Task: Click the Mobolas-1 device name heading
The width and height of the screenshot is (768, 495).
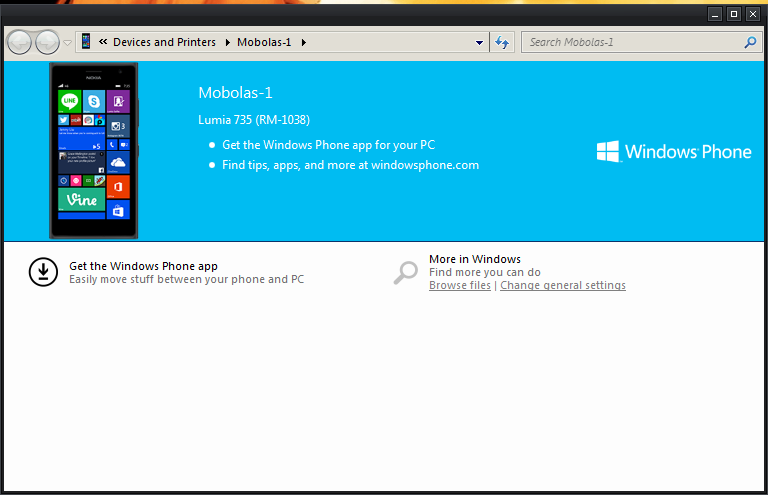Action: (x=235, y=93)
